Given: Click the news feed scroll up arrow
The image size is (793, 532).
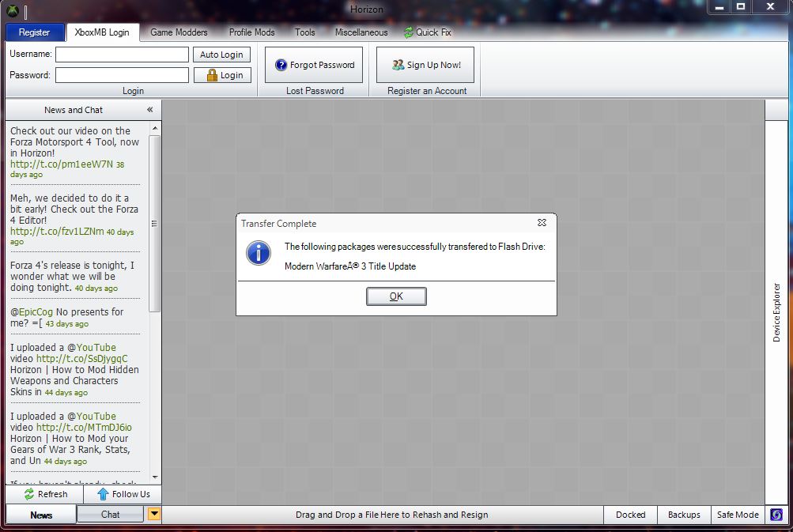Looking at the screenshot, I should [155, 128].
